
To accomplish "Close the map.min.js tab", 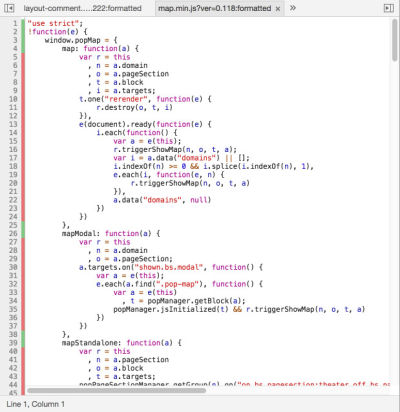I will 278,9.
